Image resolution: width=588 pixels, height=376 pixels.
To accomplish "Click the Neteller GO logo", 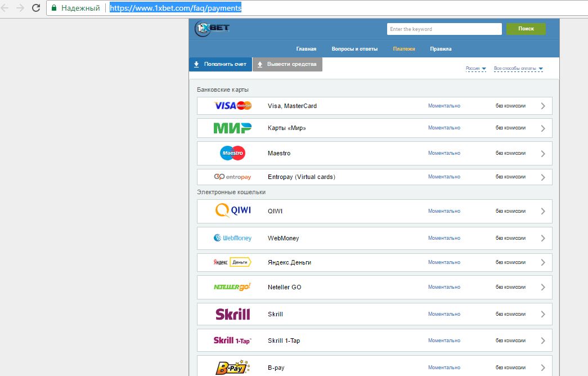I will (232, 287).
